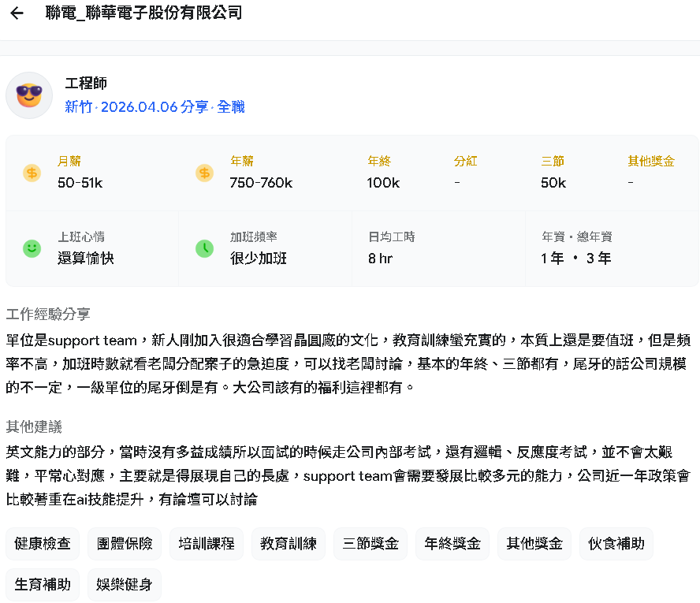Go back using the left arrow

click(17, 13)
